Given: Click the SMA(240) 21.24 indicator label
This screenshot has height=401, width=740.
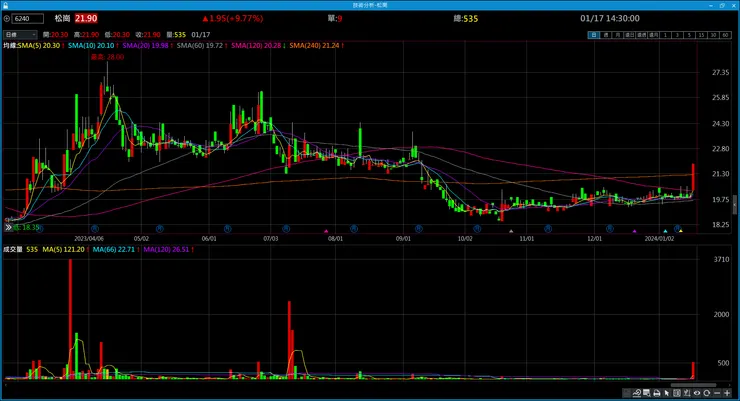Looking at the screenshot, I should tap(315, 46).
